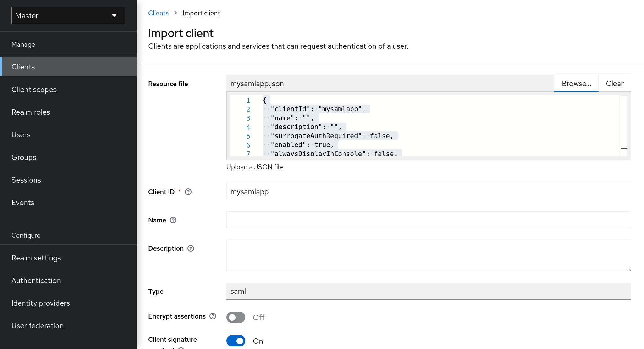Disable the Client signature toggle

point(236,341)
